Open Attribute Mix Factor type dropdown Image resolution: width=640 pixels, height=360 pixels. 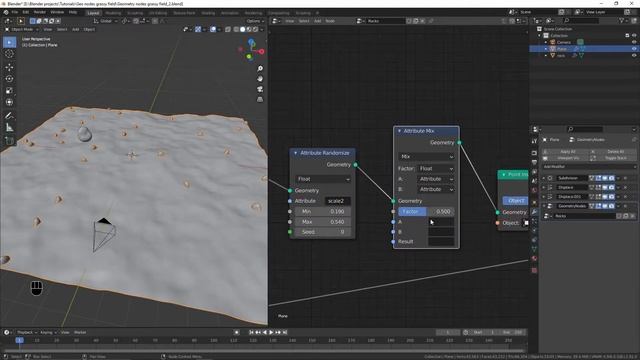436,169
